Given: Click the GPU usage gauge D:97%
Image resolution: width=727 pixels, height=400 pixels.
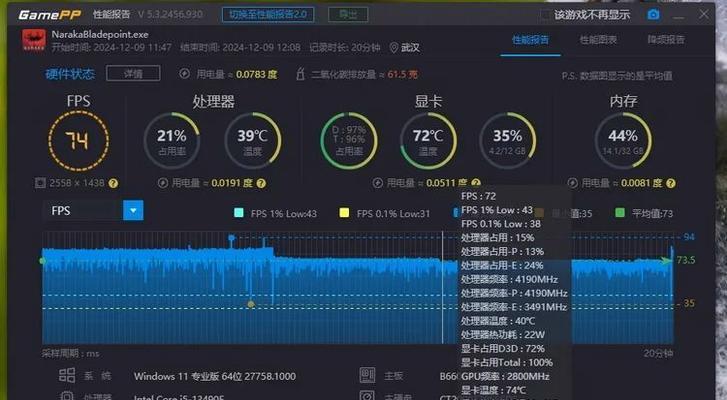Looking at the screenshot, I should (x=349, y=141).
